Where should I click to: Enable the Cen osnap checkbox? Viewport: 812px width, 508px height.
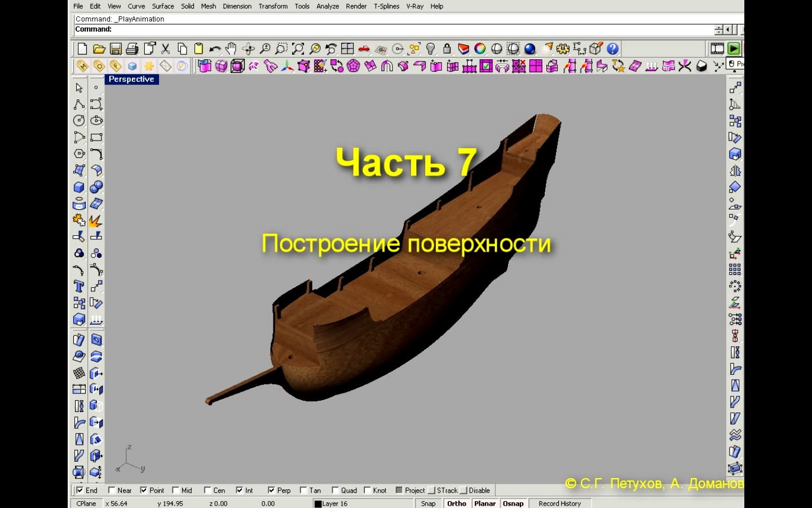pos(208,491)
